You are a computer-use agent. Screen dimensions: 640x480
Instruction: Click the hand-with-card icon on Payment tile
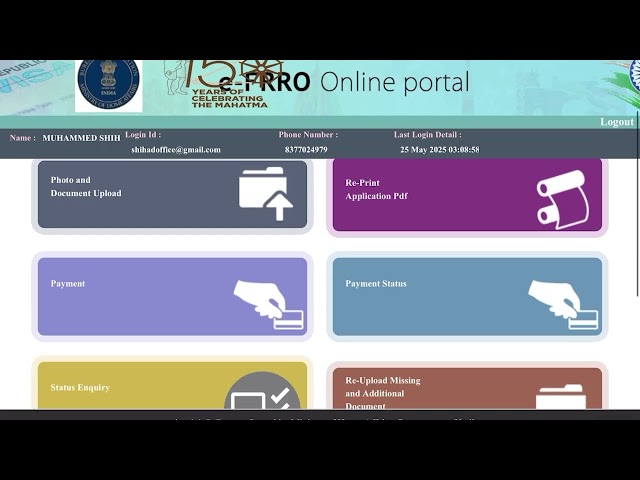click(x=268, y=304)
